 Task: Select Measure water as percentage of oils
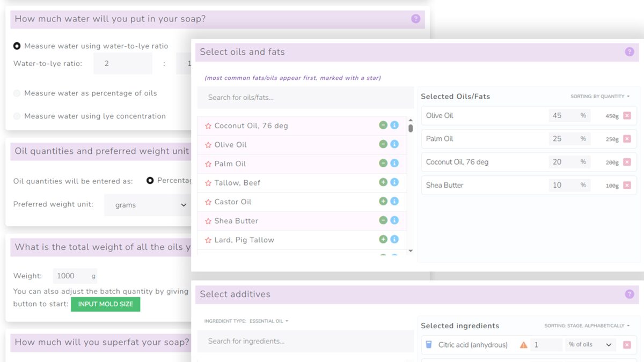point(17,93)
